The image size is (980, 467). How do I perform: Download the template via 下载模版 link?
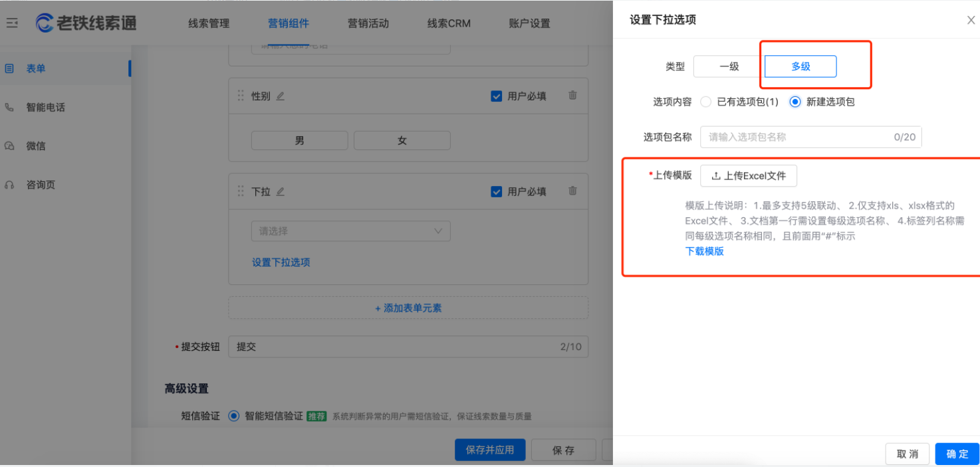pyautogui.click(x=704, y=252)
